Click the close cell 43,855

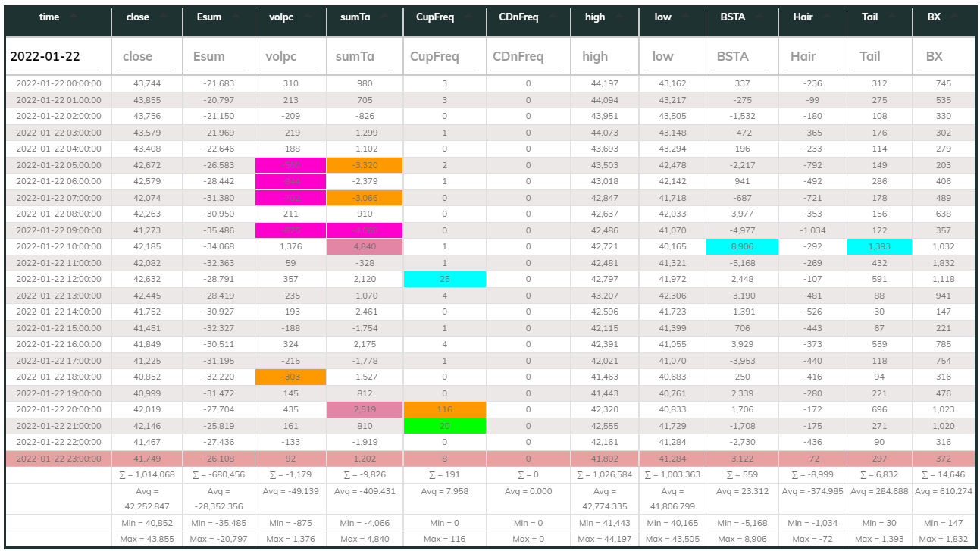coord(147,100)
